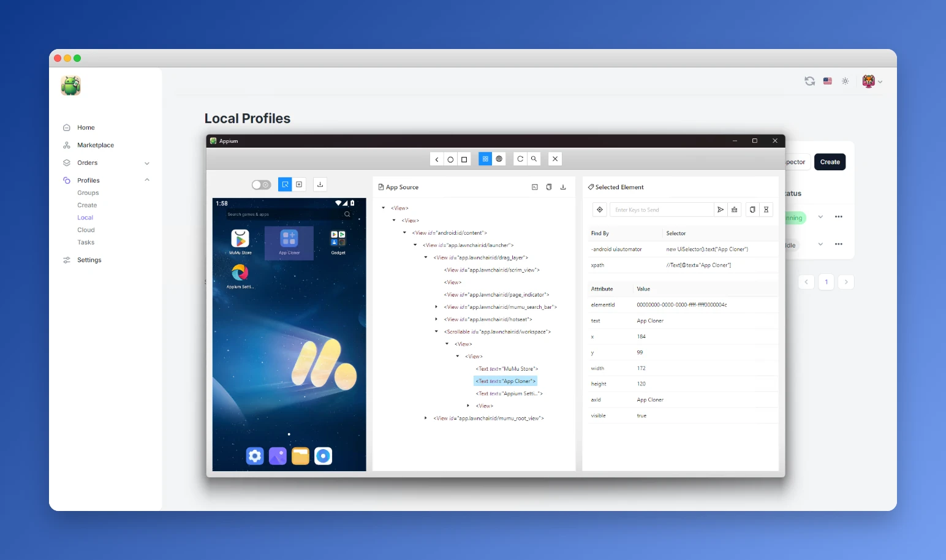946x560 pixels.
Task: Click the Enter Keys to Send field
Action: [662, 209]
